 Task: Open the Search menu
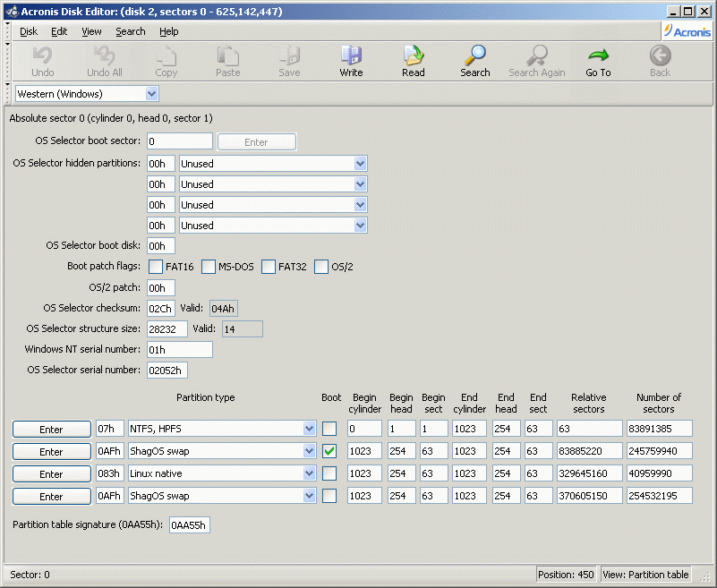[x=131, y=31]
